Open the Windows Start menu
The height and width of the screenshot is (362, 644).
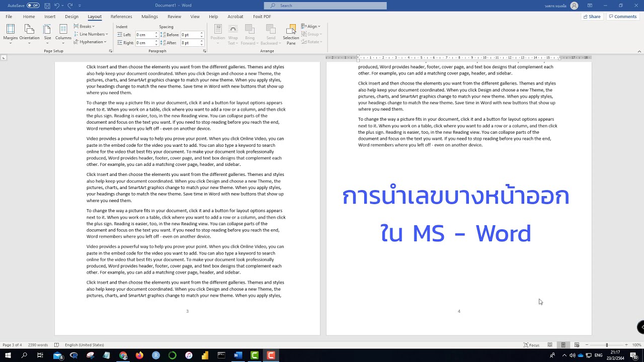(x=8, y=355)
